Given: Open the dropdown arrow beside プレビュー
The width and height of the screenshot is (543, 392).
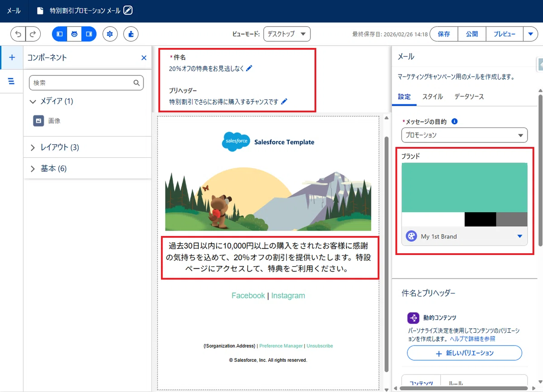Looking at the screenshot, I should 530,34.
